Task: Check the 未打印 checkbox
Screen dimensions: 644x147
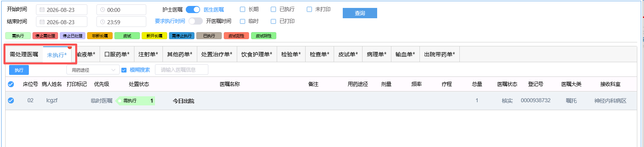Action: [310, 9]
